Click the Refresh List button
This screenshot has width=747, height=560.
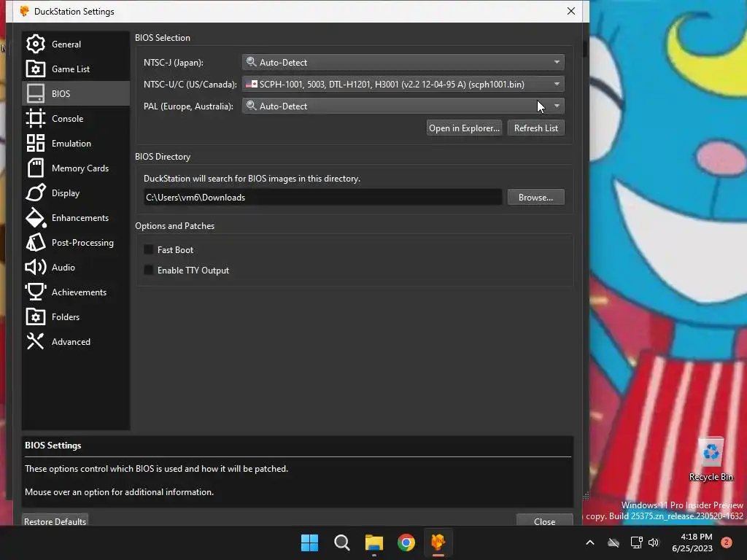536,128
